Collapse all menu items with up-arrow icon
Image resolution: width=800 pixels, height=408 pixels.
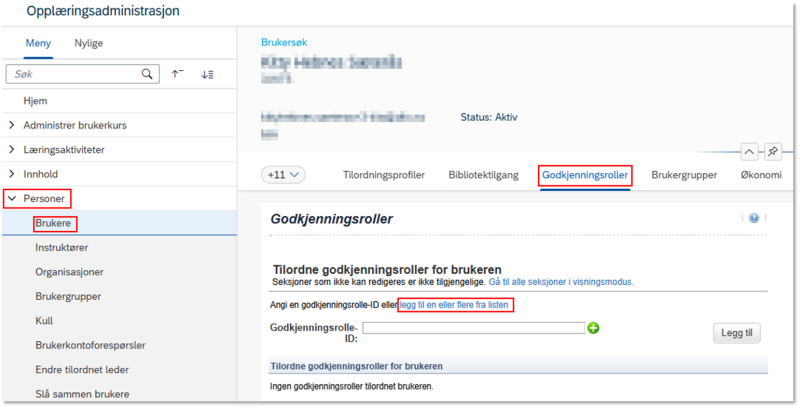tap(178, 74)
